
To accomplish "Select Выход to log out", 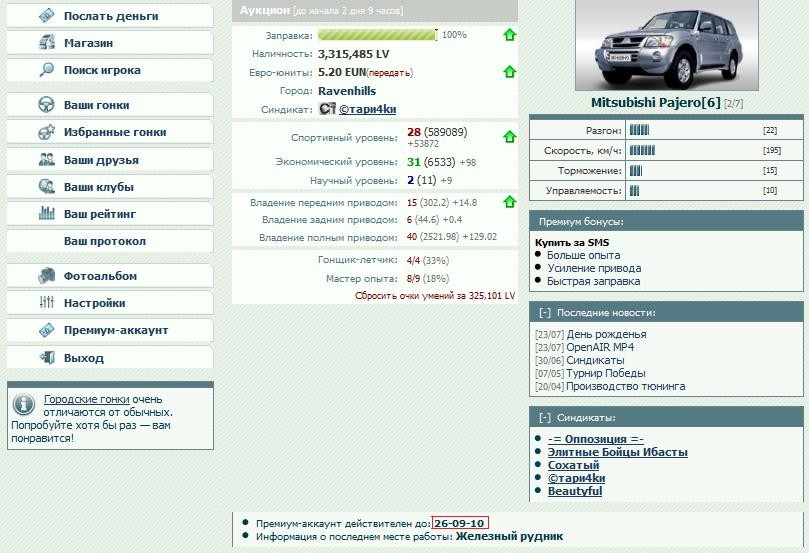I will (110, 357).
